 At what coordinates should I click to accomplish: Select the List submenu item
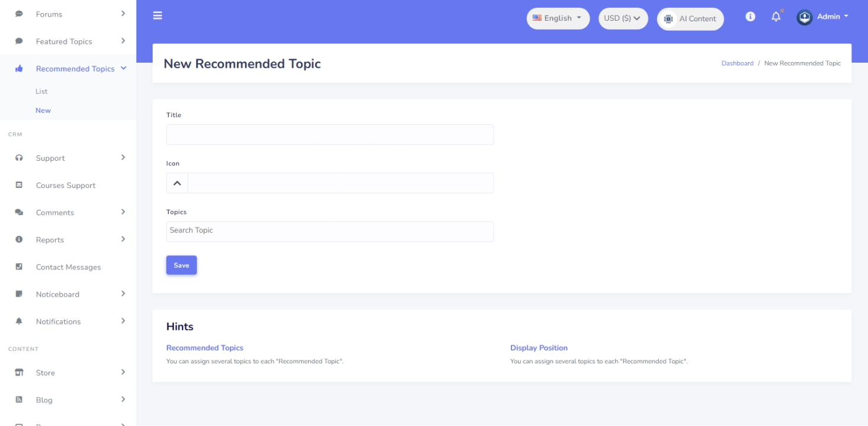(x=41, y=92)
